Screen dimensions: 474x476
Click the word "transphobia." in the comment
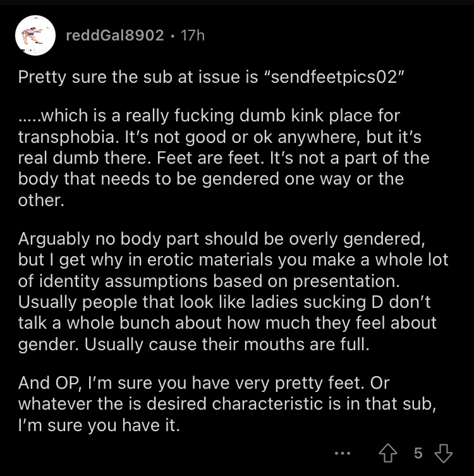[69, 137]
